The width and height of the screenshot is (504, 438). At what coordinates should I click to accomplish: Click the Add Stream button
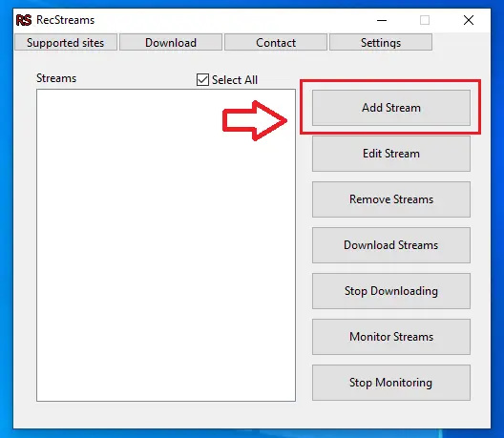[x=391, y=108]
